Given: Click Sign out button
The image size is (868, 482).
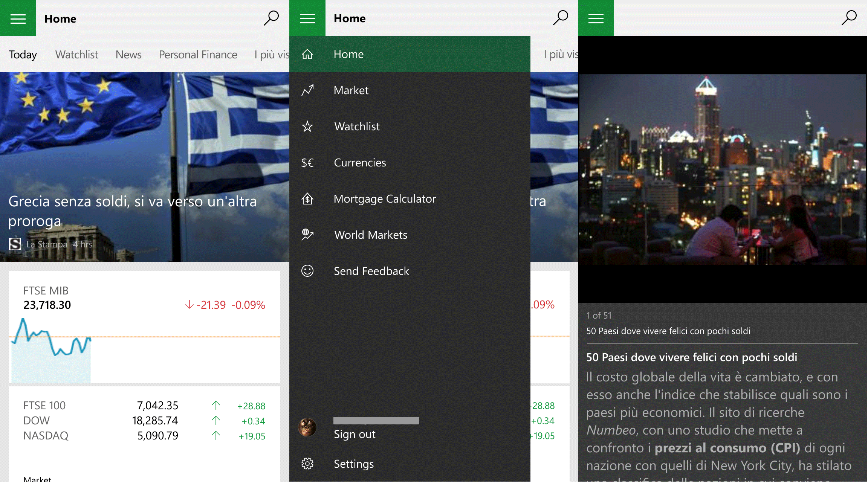Looking at the screenshot, I should pos(355,433).
